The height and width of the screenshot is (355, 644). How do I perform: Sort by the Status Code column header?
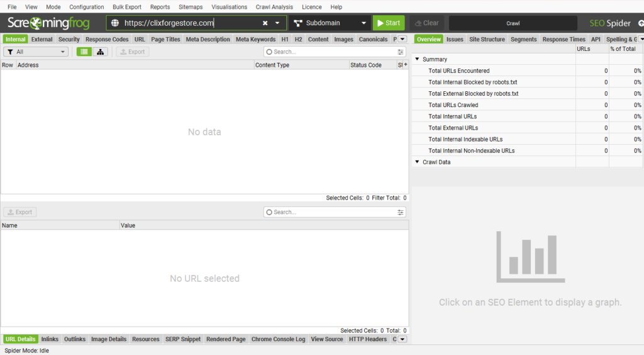372,65
